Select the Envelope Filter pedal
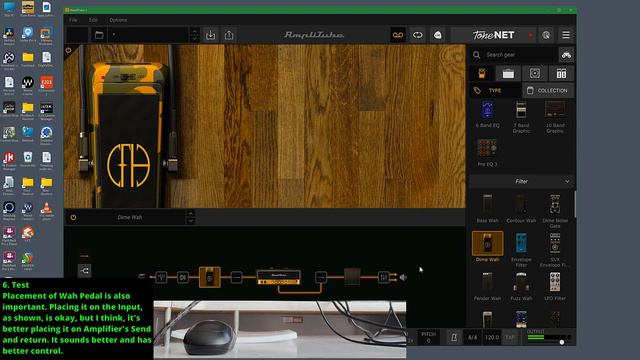The image size is (640, 360). pos(521,250)
